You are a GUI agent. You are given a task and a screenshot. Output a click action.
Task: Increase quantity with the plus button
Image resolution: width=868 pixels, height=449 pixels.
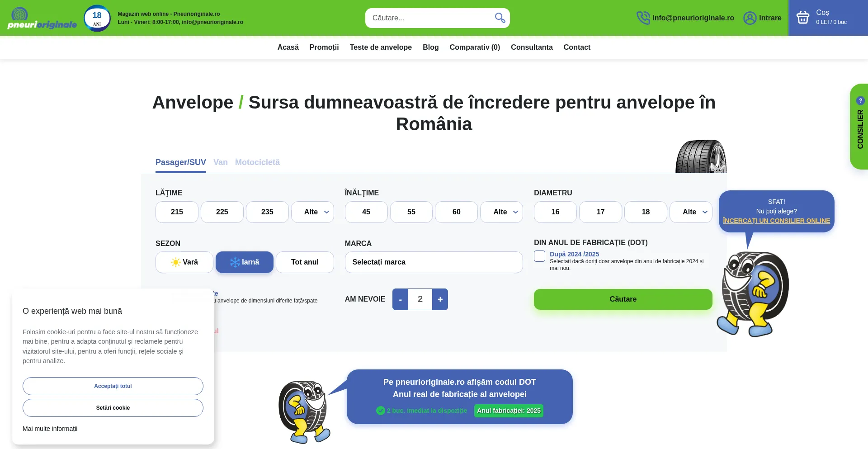(440, 299)
